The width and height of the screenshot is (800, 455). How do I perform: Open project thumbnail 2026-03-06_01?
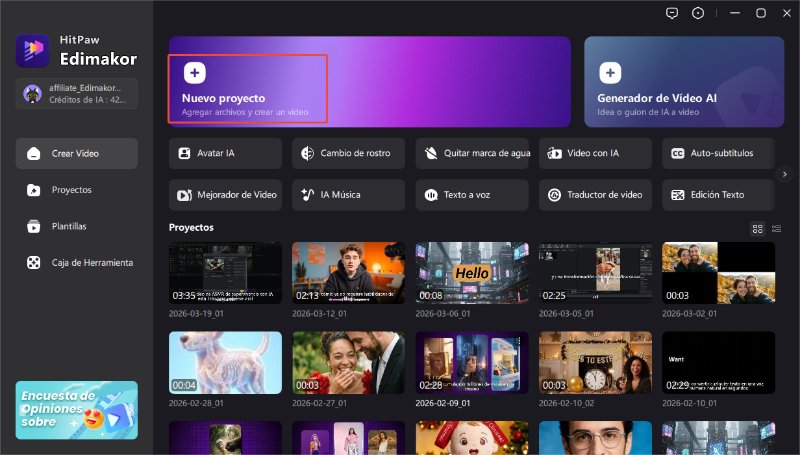click(x=472, y=273)
